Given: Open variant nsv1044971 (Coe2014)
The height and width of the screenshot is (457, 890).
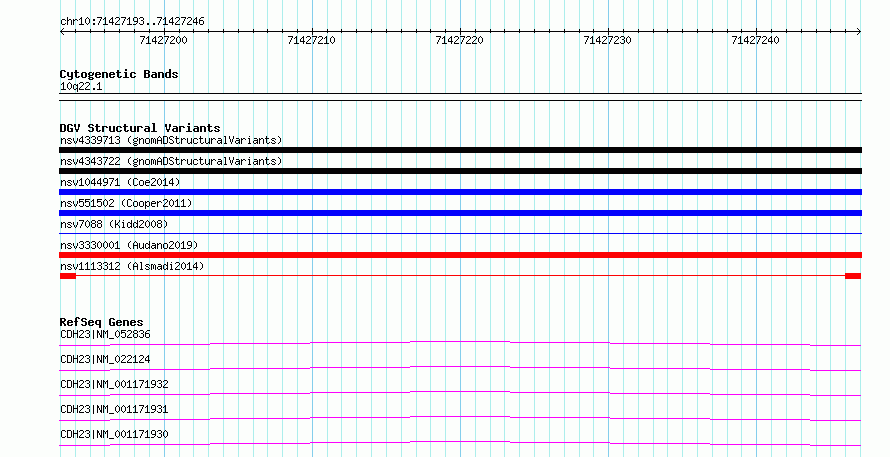Looking at the screenshot, I should pos(120,182).
